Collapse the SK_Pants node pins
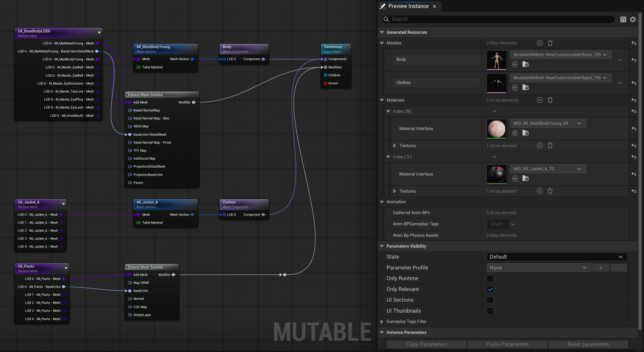Screen dimensions: 644x352 [66, 268]
